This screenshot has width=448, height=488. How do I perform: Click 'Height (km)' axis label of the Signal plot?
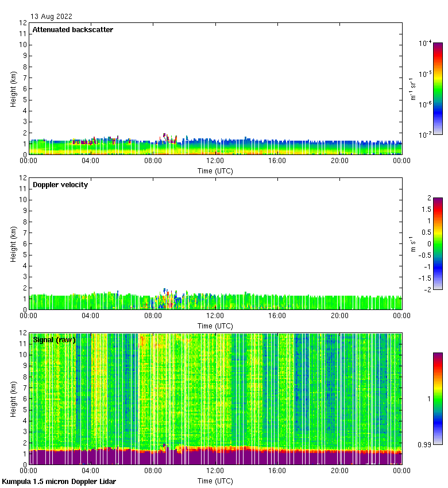pyautogui.click(x=14, y=398)
